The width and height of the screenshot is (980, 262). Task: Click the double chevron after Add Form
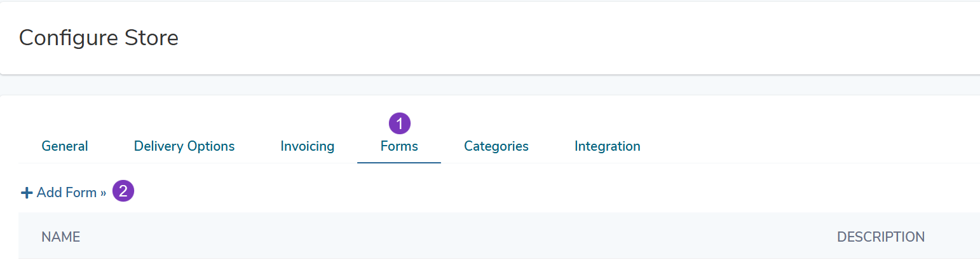click(x=103, y=193)
